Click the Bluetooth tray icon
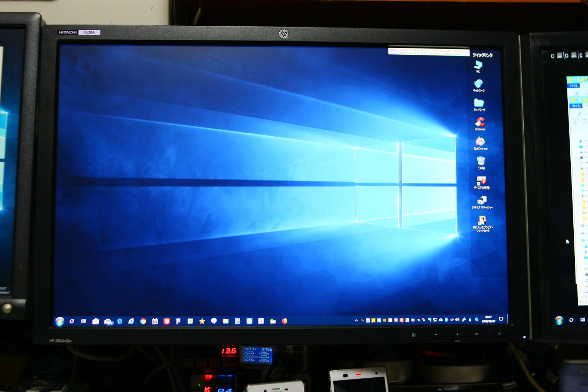Image resolution: width=588 pixels, height=392 pixels. [x=446, y=320]
